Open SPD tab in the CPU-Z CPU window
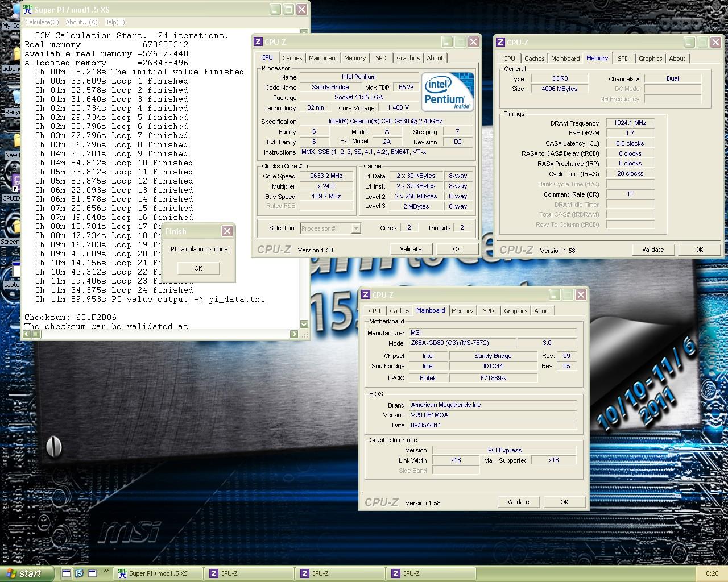This screenshot has width=728, height=582. [381, 58]
